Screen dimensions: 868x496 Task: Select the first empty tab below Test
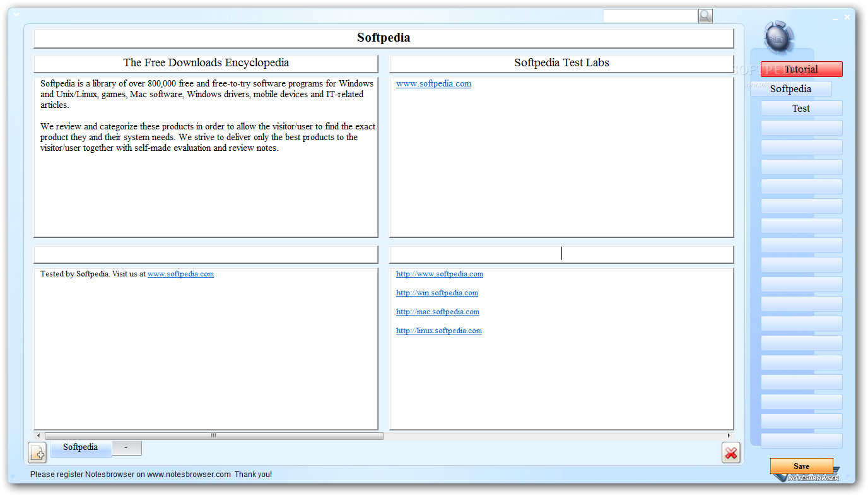pyautogui.click(x=801, y=128)
